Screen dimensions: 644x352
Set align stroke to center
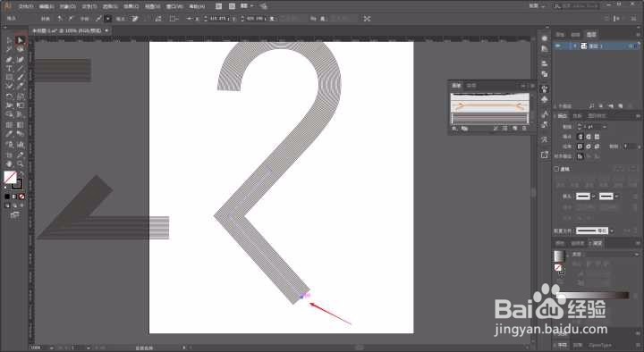[x=580, y=156]
